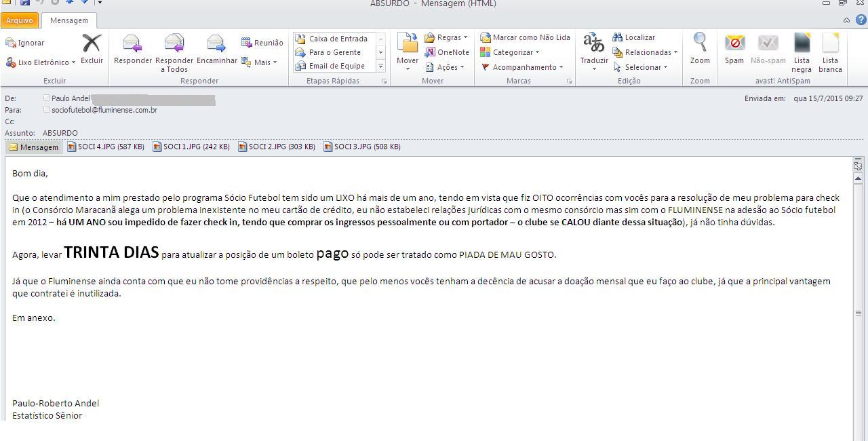Open attachment SOCI 3.JPG
The height and width of the screenshot is (441, 868).
362,147
